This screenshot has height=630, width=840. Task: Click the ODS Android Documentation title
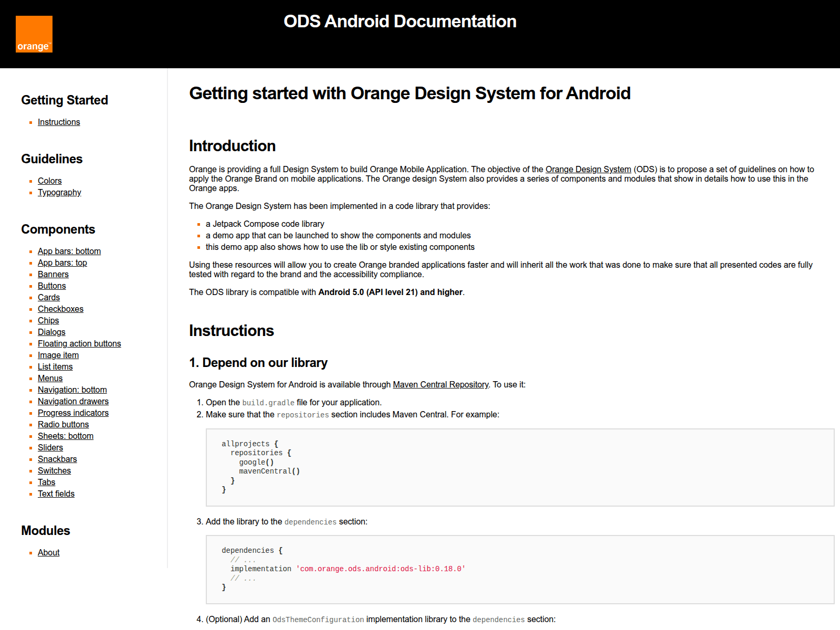pyautogui.click(x=400, y=22)
